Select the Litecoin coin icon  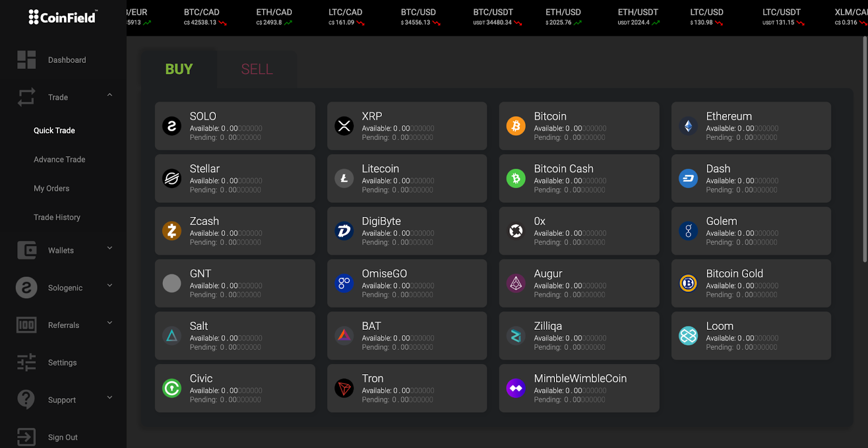coord(344,178)
